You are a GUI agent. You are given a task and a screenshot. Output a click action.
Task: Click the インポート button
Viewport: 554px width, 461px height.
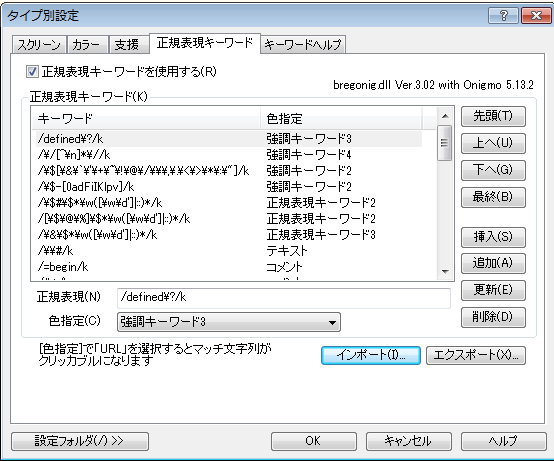(x=371, y=355)
